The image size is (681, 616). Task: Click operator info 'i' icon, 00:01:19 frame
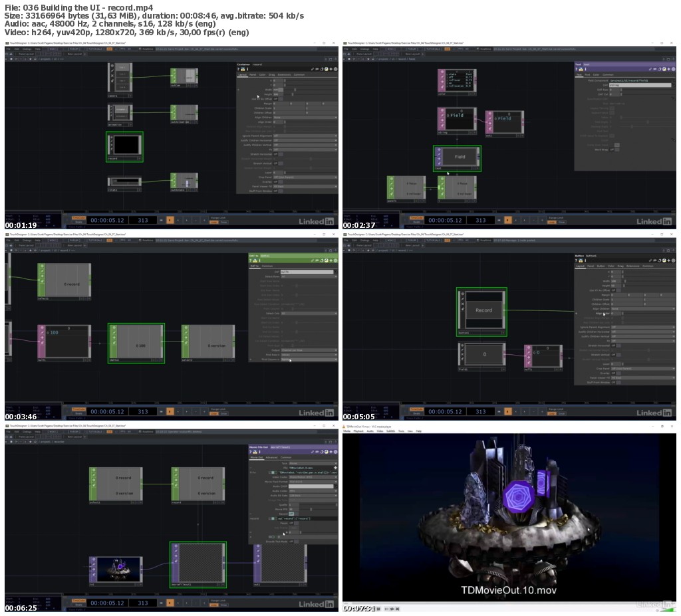click(x=247, y=69)
